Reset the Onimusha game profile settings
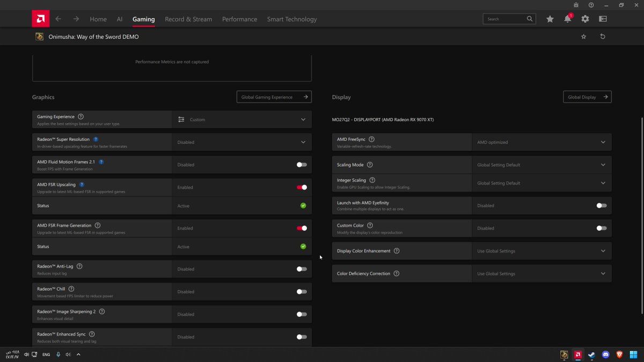The width and height of the screenshot is (644, 362). coord(603,36)
